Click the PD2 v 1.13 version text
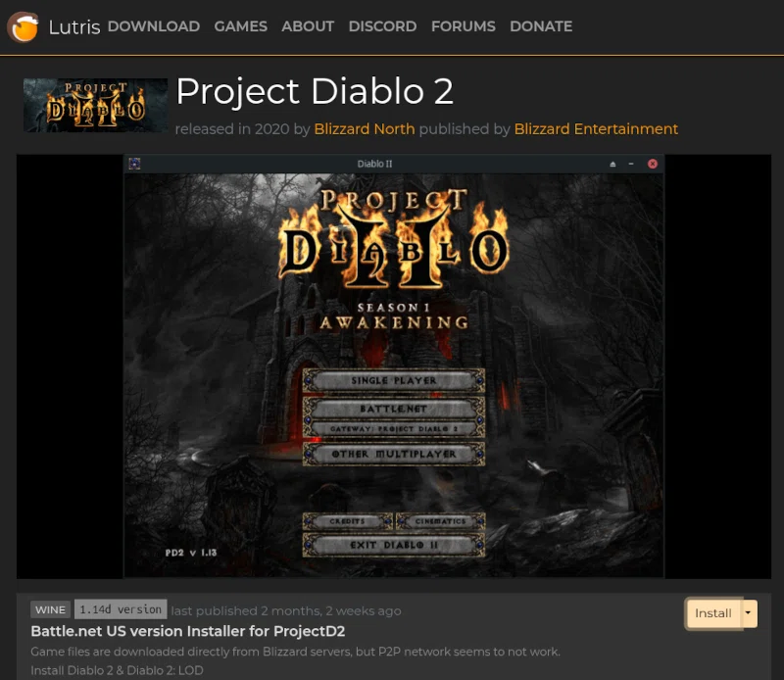Screen dimensions: 784x680 [191, 553]
